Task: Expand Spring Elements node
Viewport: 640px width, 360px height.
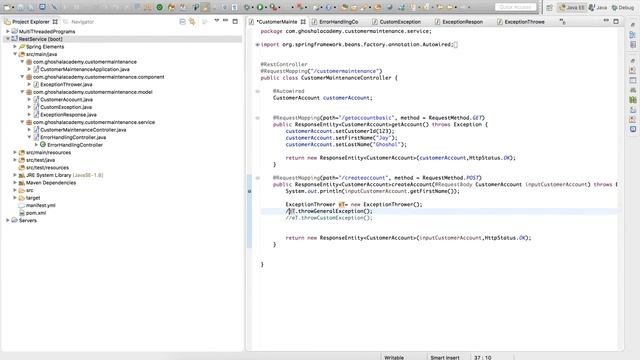Action: (x=15, y=47)
